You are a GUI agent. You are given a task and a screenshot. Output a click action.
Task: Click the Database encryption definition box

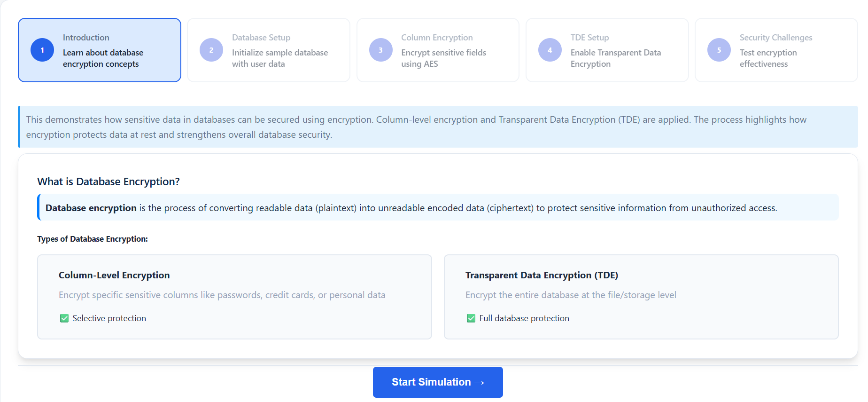438,208
